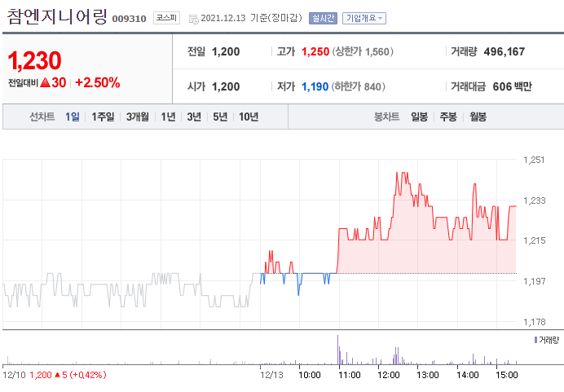Click the current price 1,230

pyautogui.click(x=34, y=60)
